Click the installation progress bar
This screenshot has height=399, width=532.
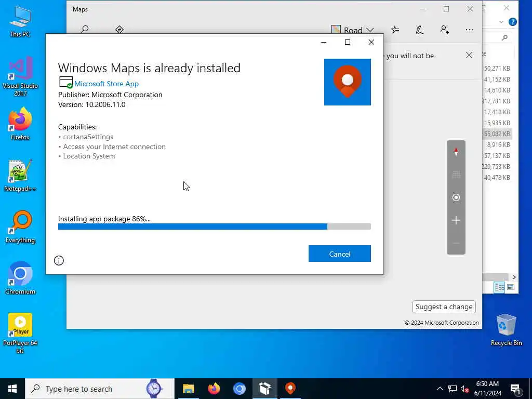click(x=215, y=227)
